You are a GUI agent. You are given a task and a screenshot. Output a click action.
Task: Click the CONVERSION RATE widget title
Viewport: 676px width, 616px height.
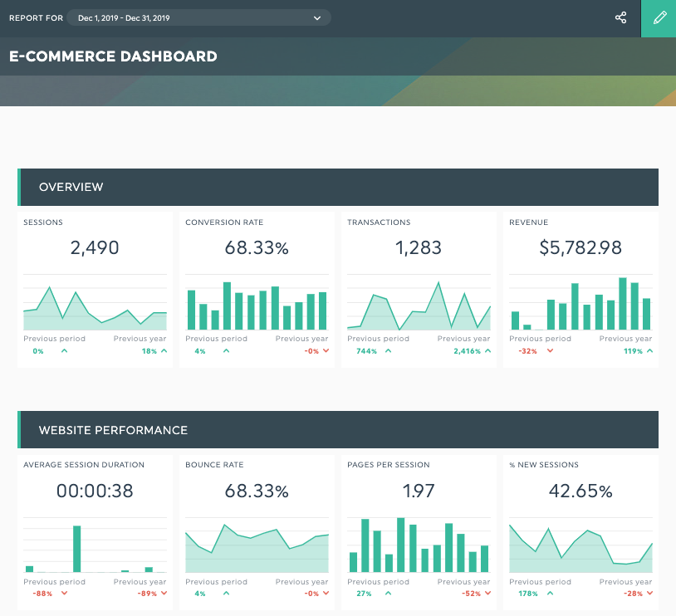tap(224, 222)
